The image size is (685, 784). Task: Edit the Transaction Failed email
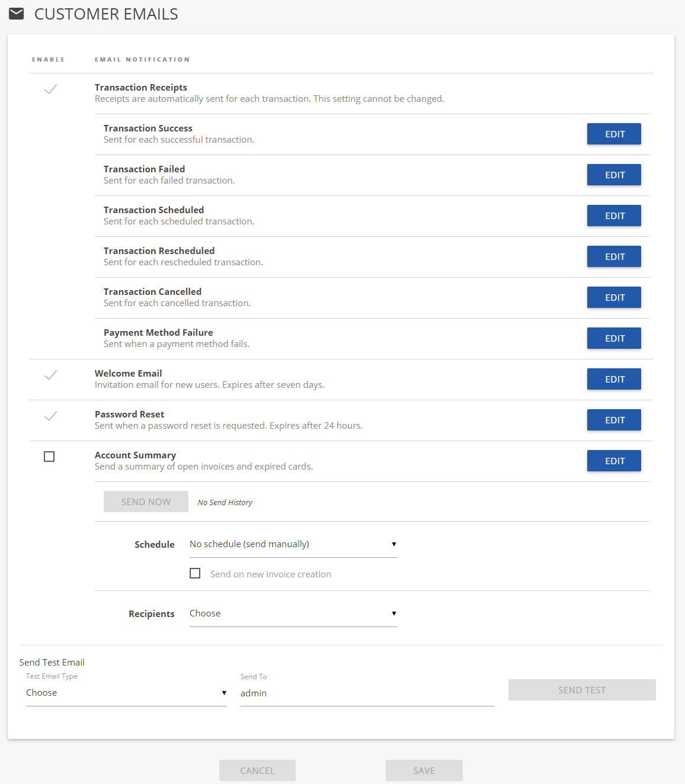tap(614, 175)
